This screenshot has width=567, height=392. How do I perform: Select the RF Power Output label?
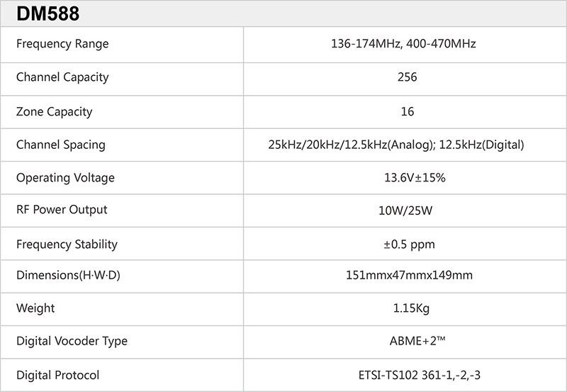(x=62, y=210)
